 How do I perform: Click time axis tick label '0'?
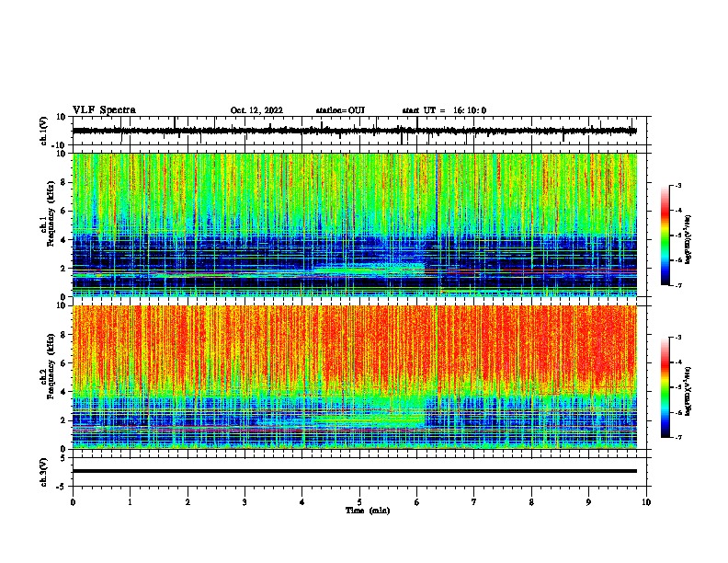click(x=73, y=502)
